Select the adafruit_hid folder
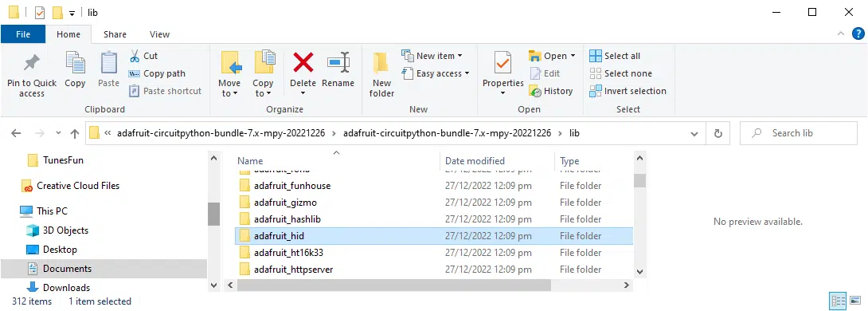Viewport: 868px width, 311px height. 433,235
